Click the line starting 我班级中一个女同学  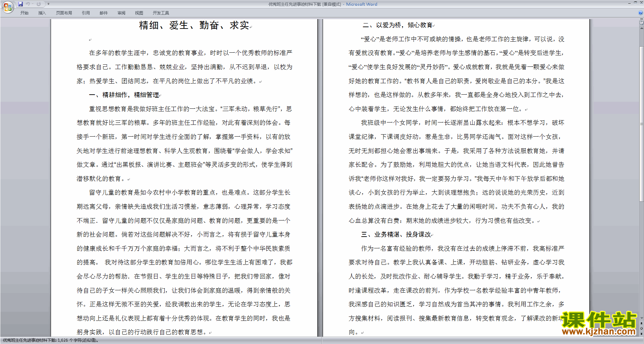point(463,123)
